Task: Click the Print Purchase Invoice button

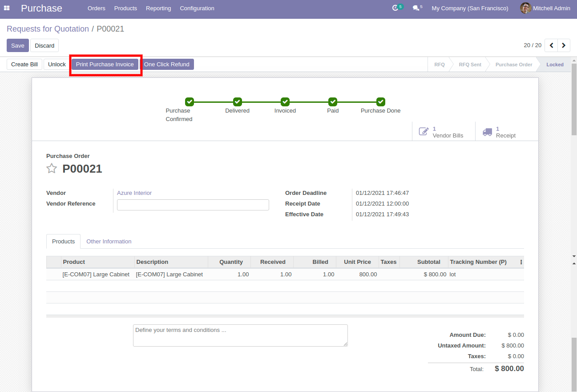Action: click(105, 65)
